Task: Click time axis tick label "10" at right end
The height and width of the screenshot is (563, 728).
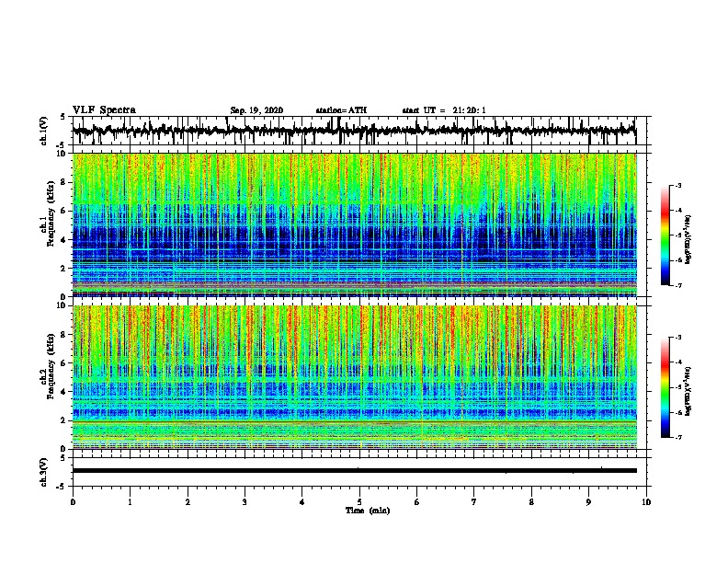Action: click(646, 501)
